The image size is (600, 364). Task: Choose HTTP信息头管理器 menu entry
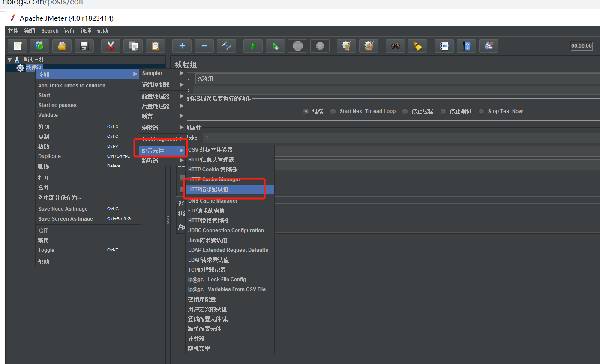(x=230, y=160)
